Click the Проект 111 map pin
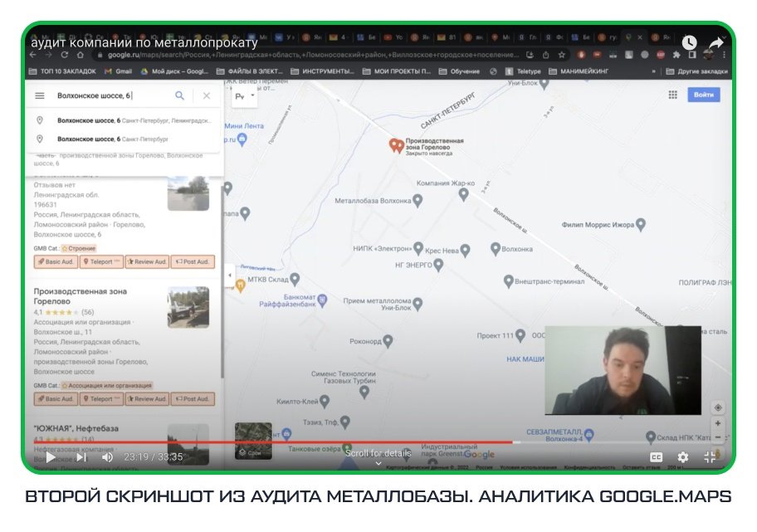The width and height of the screenshot is (757, 532). [x=520, y=334]
